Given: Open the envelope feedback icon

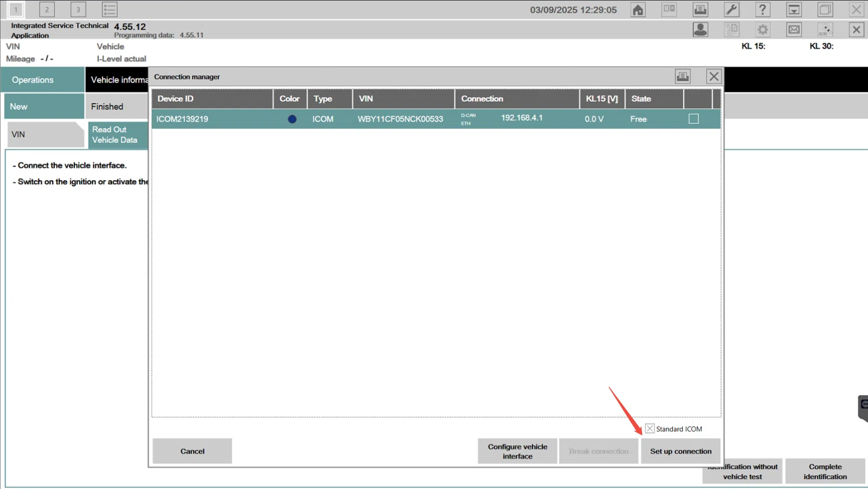Looking at the screenshot, I should coord(794,30).
